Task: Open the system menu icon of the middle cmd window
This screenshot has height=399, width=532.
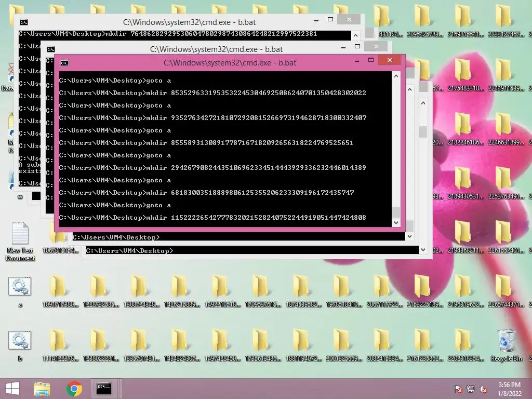Action: [50, 49]
